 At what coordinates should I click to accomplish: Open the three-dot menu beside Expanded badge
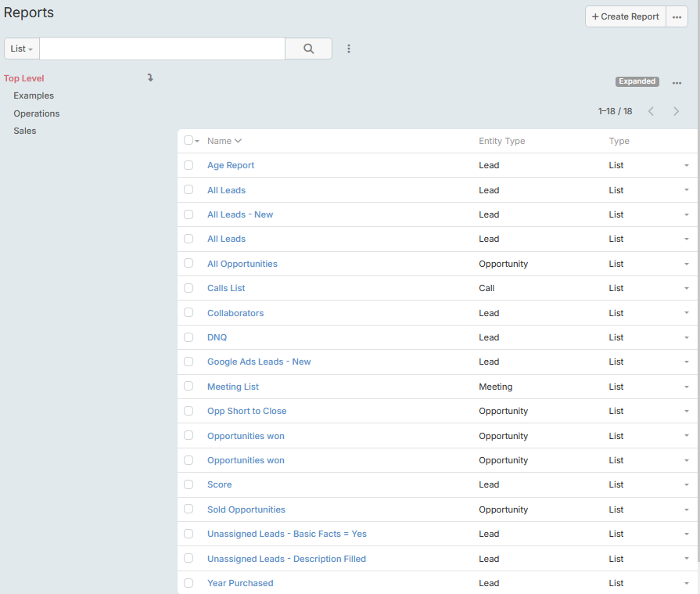pos(677,83)
